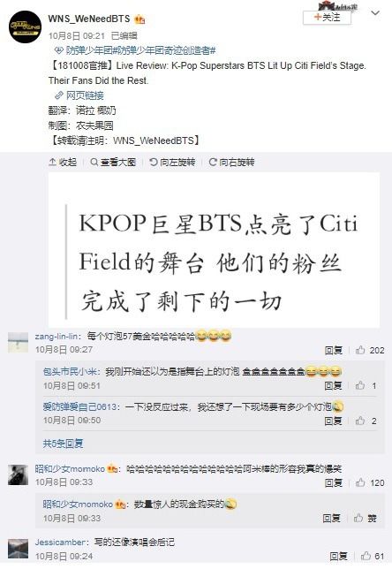Click the translated article image
Screen dimensions: 392x569
point(214,250)
